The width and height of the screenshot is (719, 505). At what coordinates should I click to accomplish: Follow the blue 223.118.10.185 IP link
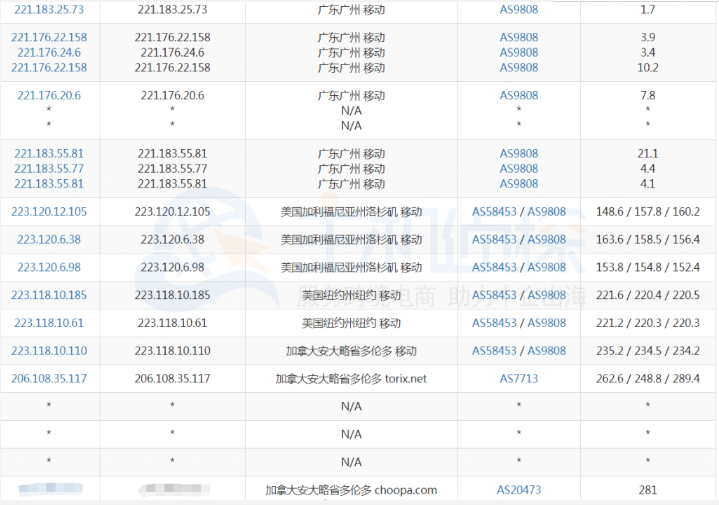pyautogui.click(x=49, y=295)
